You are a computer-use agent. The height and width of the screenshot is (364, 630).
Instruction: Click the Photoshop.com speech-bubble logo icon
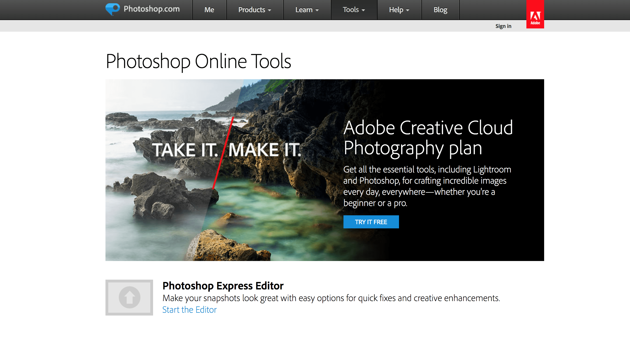[113, 9]
